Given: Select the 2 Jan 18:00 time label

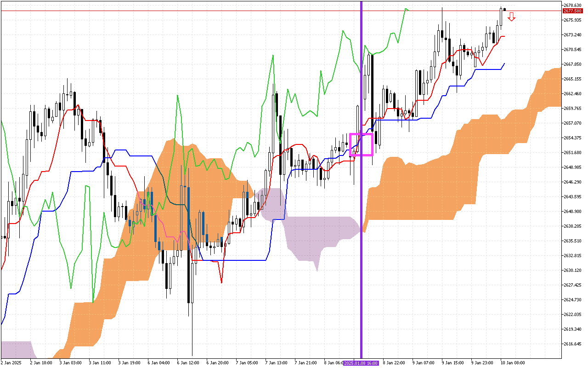Looking at the screenshot, I should pos(42,363).
